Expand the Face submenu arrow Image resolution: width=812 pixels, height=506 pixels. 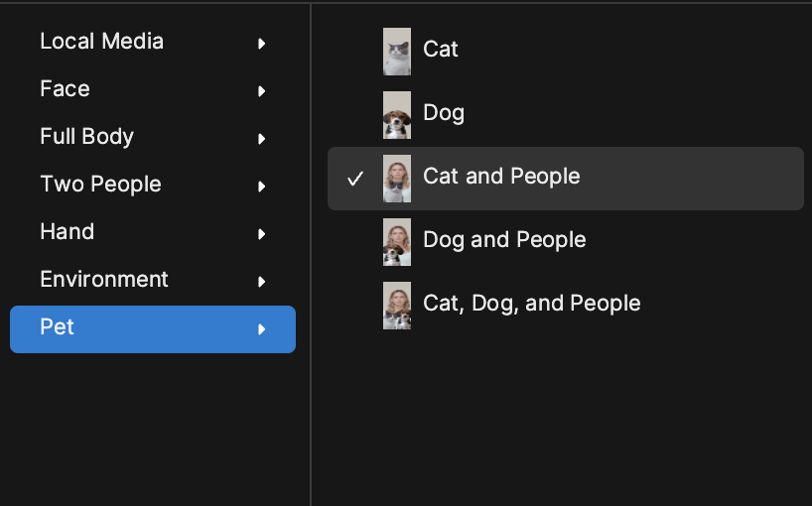[x=261, y=91]
